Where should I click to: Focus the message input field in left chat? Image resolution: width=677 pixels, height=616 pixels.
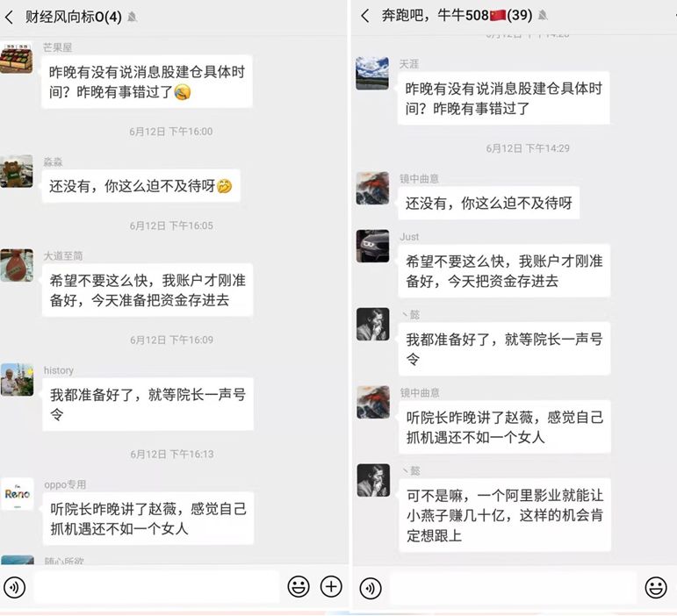click(156, 587)
